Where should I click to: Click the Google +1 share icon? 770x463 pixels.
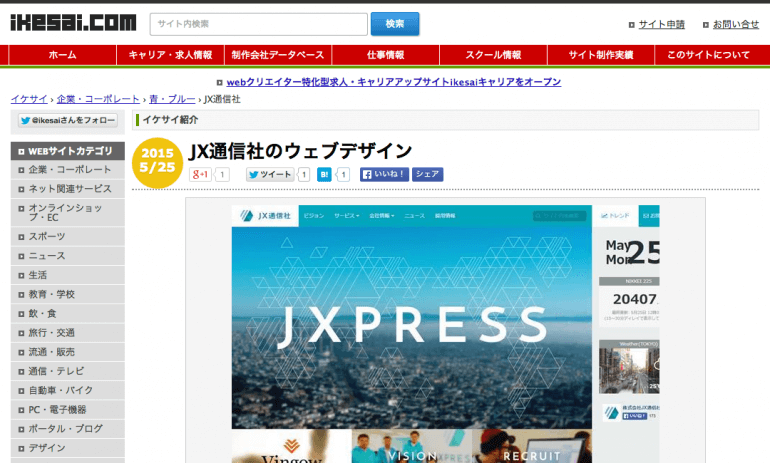click(200, 174)
